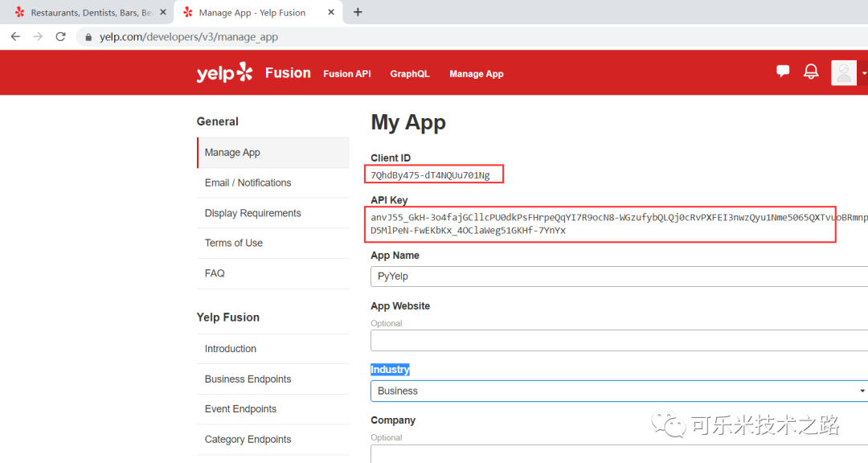Image resolution: width=868 pixels, height=463 pixels.
Task: Open a new browser tab
Action: [x=358, y=12]
